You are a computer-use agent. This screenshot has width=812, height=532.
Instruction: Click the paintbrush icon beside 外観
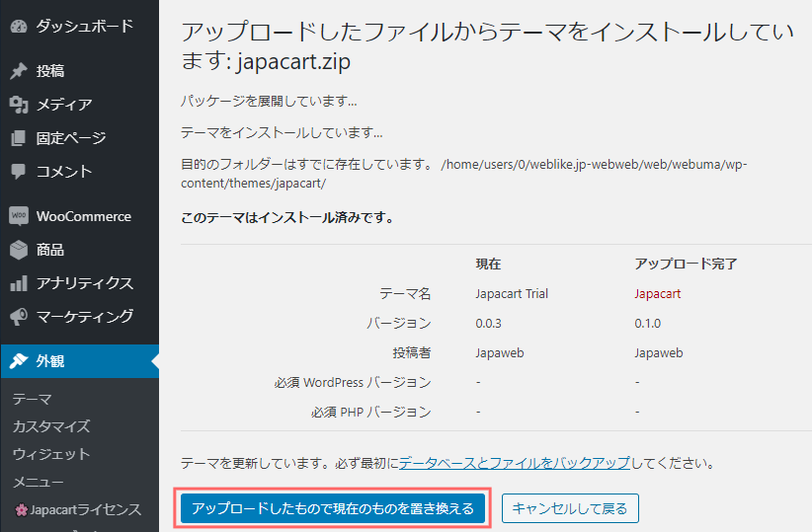[x=19, y=360]
